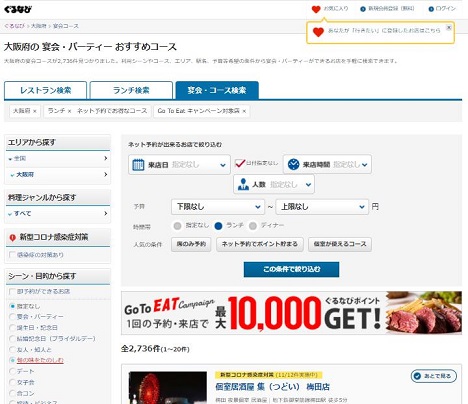Select 指定なし scene radio in sidebar
468x404 pixels.
point(12,306)
